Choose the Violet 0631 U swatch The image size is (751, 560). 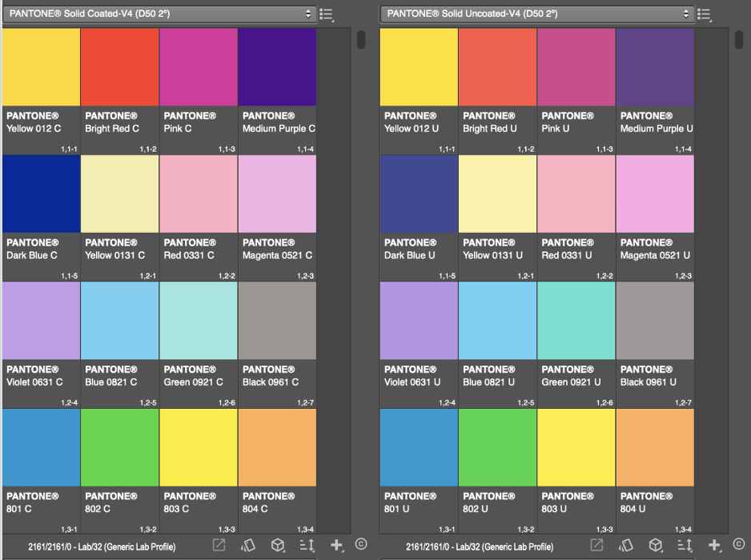tap(419, 321)
